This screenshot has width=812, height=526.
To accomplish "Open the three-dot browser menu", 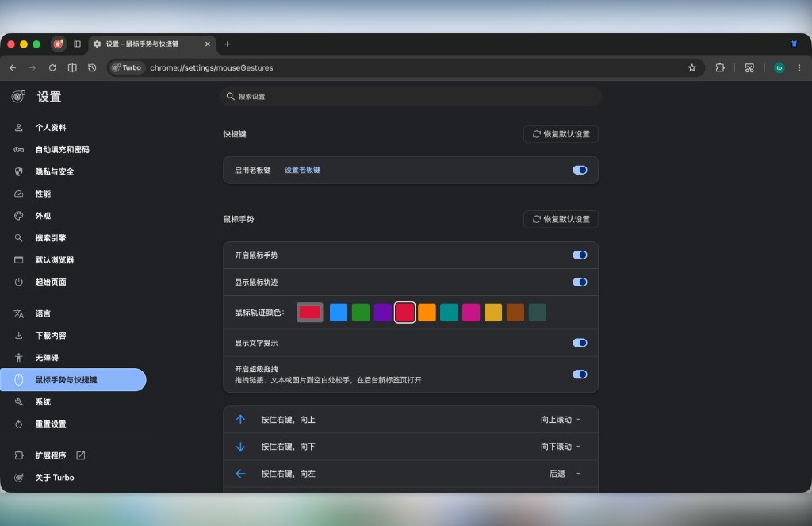I will click(x=799, y=68).
